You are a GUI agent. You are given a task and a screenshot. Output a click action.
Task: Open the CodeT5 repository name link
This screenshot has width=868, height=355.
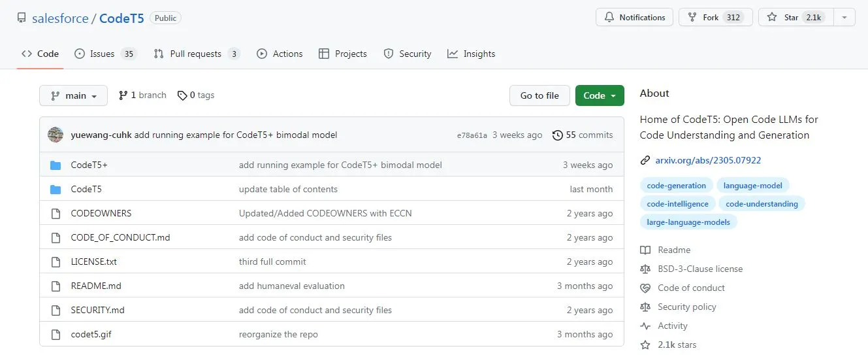click(121, 18)
